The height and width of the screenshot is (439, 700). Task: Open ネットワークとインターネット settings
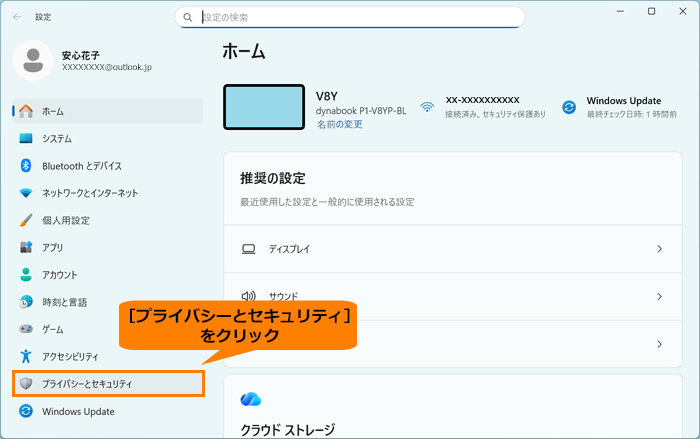pyautogui.click(x=108, y=193)
